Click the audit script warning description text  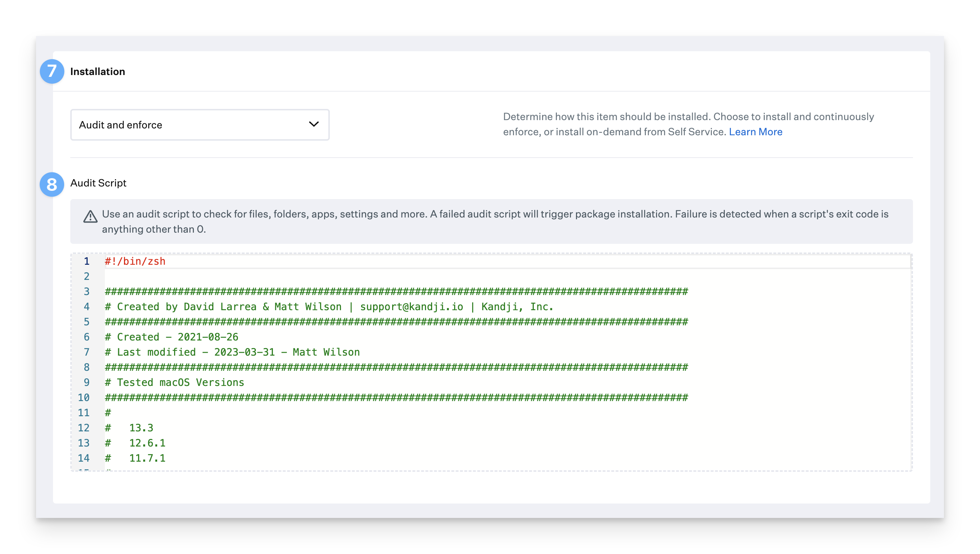point(495,221)
